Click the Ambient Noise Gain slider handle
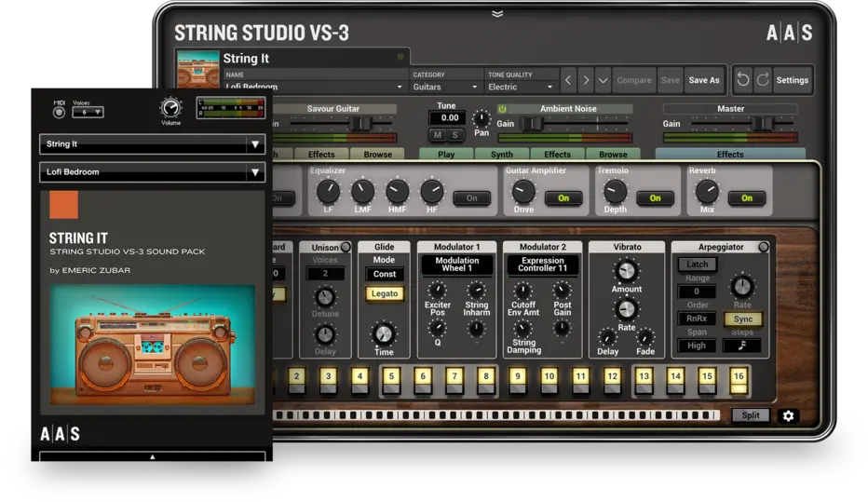 (x=533, y=124)
